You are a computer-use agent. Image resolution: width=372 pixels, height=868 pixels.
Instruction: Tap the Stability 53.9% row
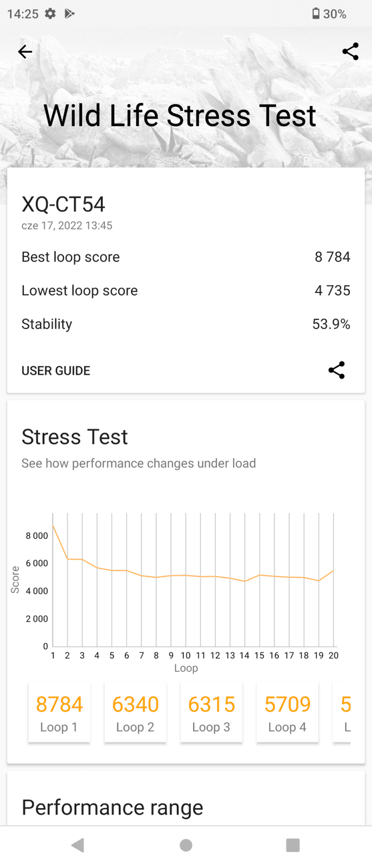186,324
